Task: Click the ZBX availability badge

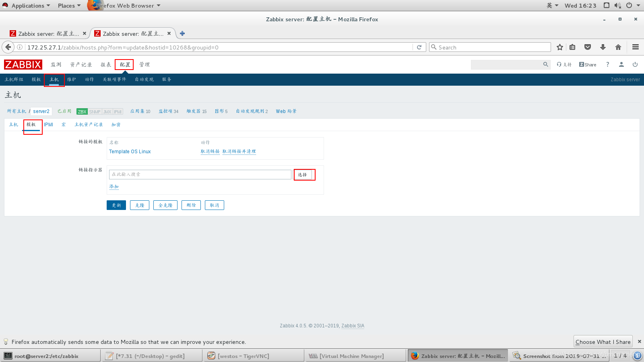Action: (x=82, y=111)
